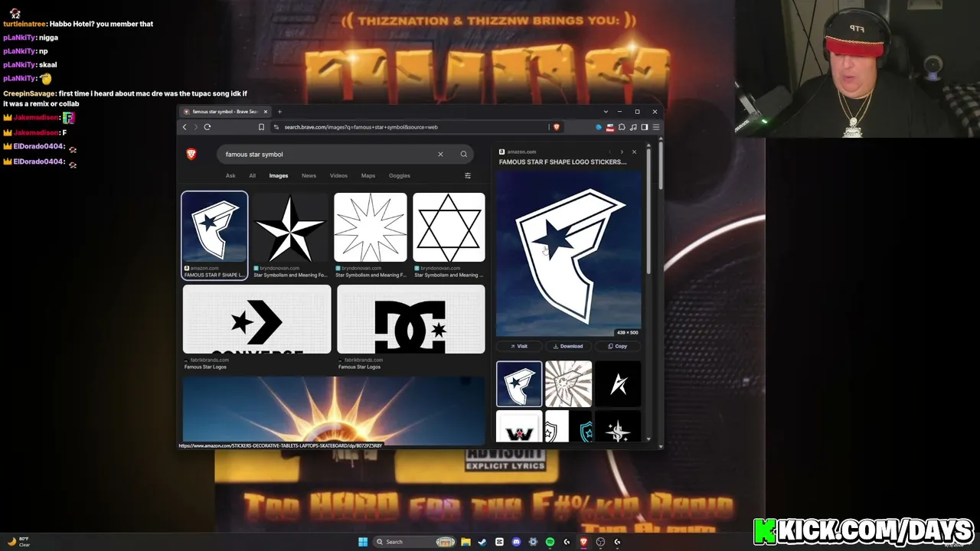Open image search filter settings

click(x=468, y=176)
